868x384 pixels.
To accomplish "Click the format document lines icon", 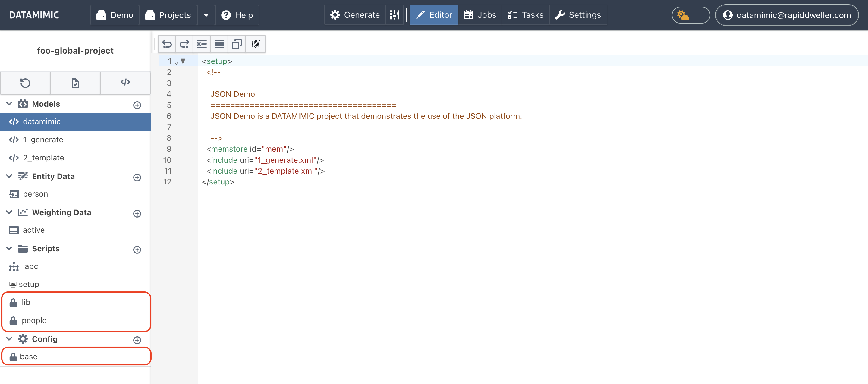I will [x=219, y=44].
